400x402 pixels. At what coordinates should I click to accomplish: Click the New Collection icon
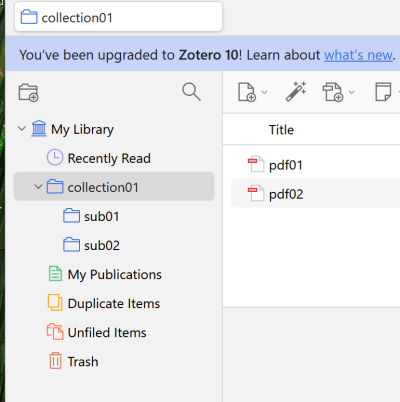pos(29,92)
